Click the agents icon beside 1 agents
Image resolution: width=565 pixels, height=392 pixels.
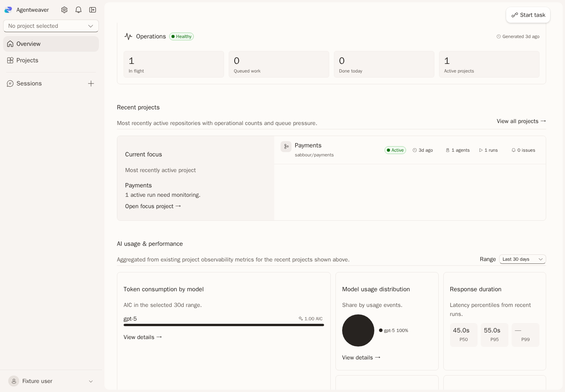coord(448,150)
